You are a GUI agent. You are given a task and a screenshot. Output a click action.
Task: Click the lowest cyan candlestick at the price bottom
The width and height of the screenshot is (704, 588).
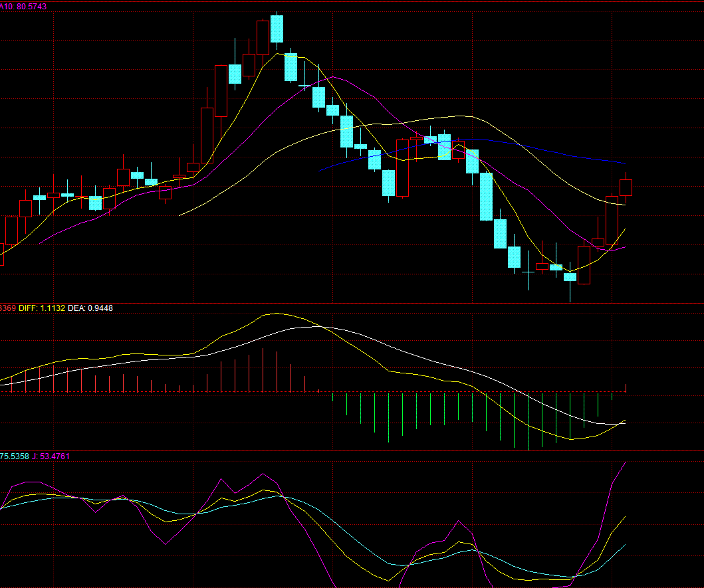(x=570, y=277)
